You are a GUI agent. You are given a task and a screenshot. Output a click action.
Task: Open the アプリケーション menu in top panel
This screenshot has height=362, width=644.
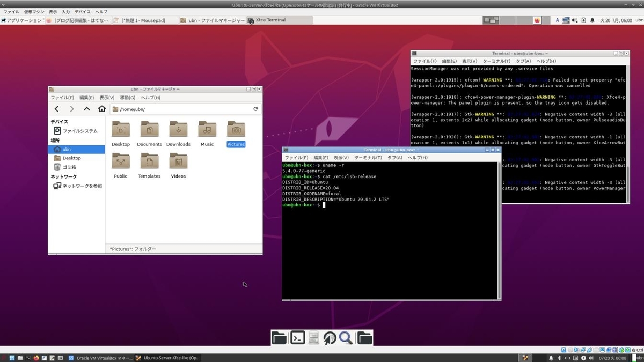21,20
